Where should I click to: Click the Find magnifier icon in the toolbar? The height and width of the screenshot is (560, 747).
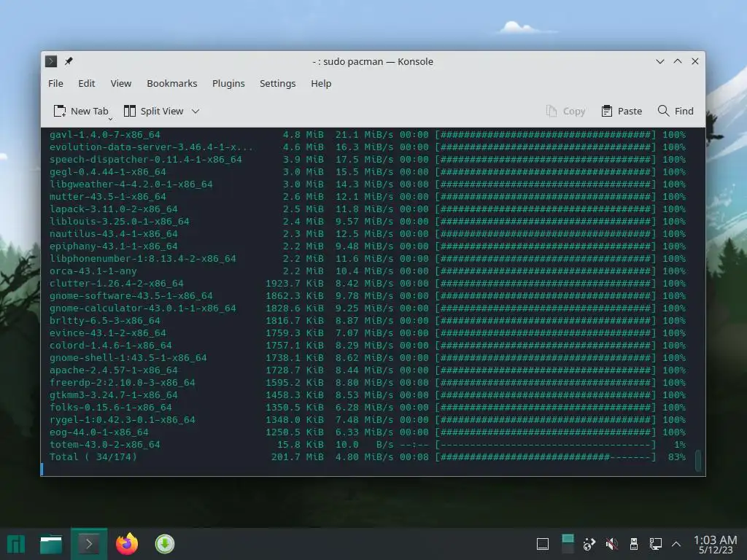tap(663, 111)
